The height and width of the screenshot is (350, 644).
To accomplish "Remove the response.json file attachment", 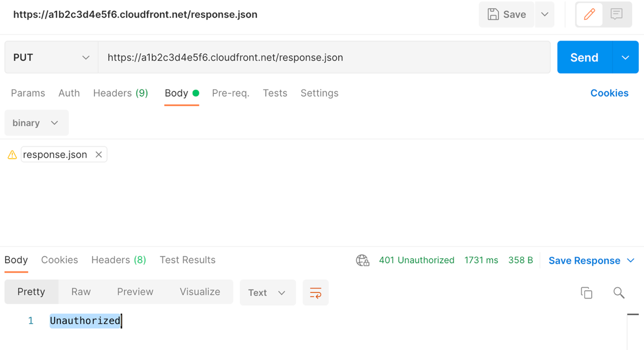I will (99, 155).
